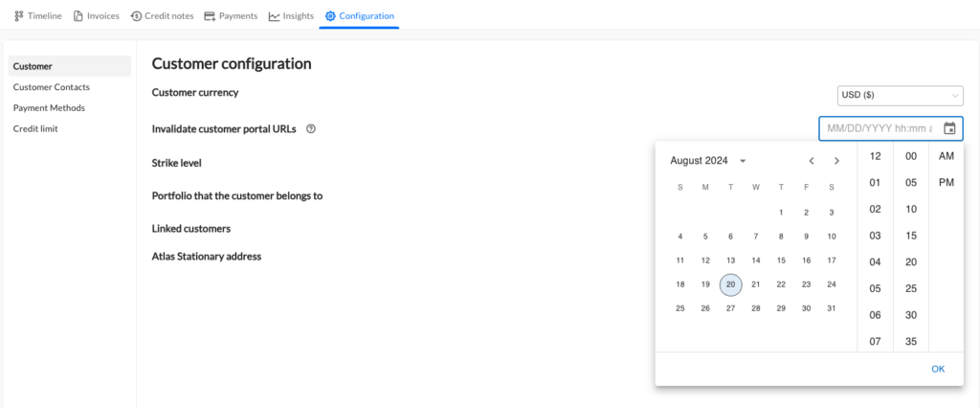
Task: Click the help icon beside Invalidate portal URLs
Action: click(311, 129)
